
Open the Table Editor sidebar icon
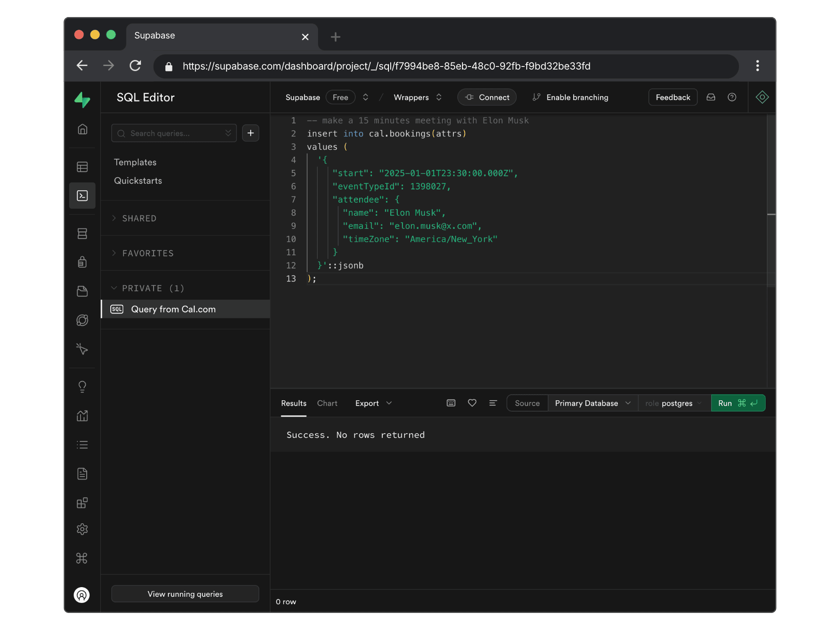coord(82,167)
